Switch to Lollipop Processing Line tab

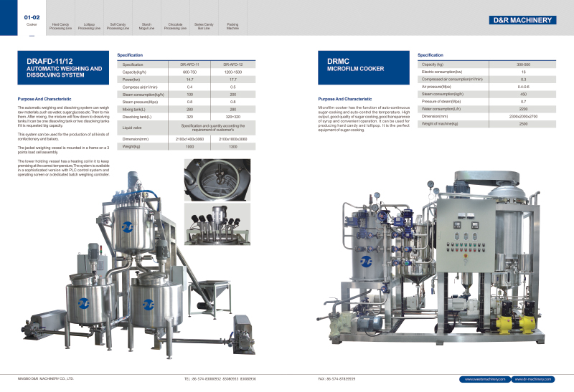point(89,26)
